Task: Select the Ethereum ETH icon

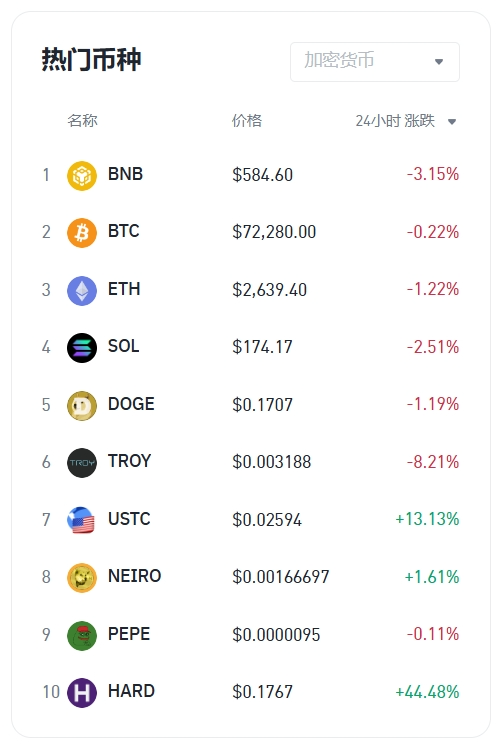Action: (x=82, y=290)
